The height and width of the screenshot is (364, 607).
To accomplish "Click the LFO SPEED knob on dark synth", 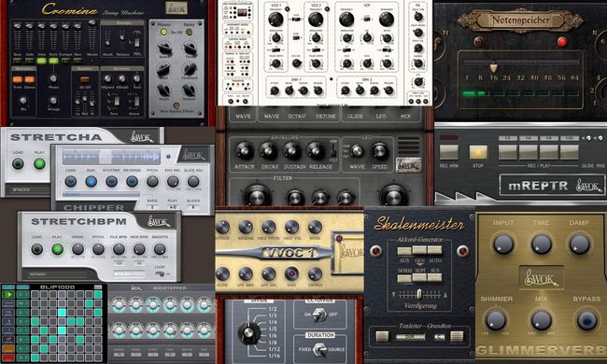I will 379,151.
